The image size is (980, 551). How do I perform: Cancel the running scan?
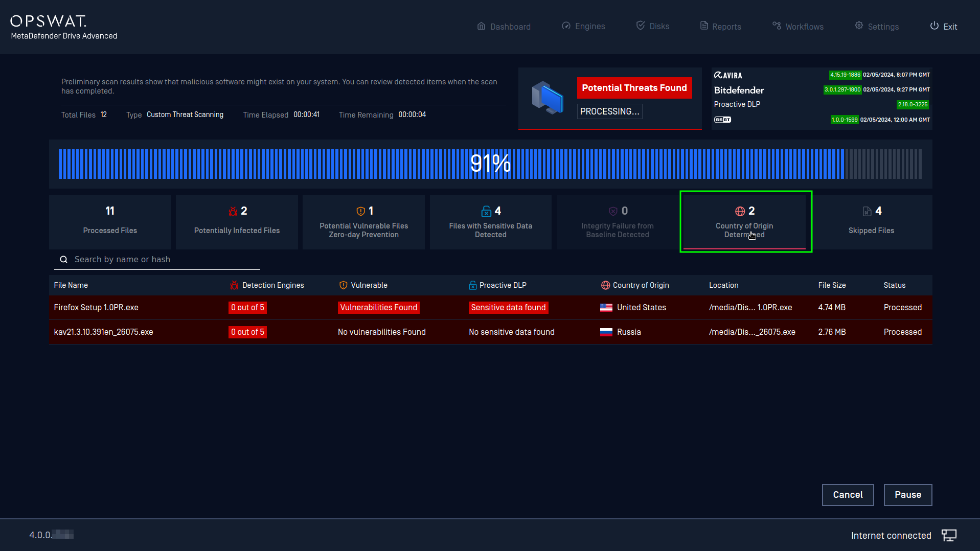click(x=848, y=495)
